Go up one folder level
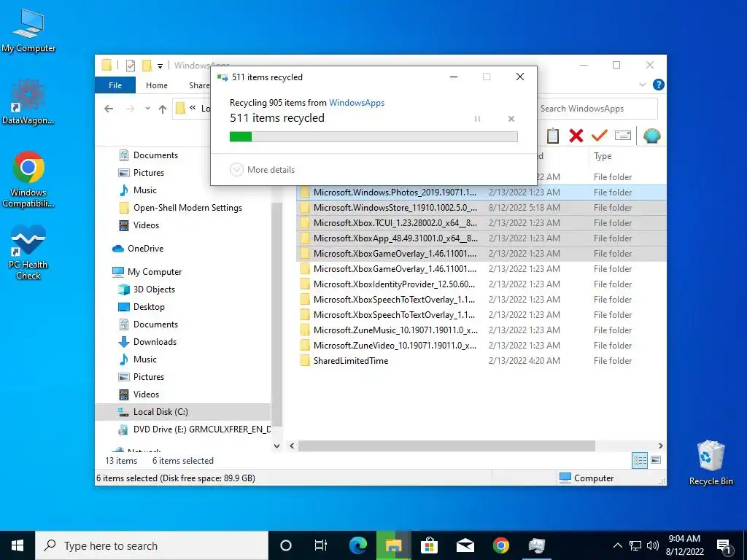Viewport: 747px width, 560px height. coord(163,109)
